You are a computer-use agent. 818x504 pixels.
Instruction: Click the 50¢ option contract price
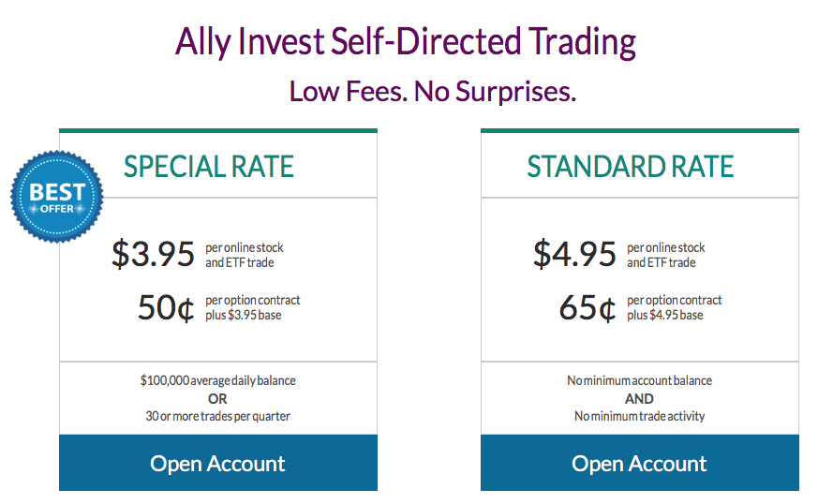166,308
